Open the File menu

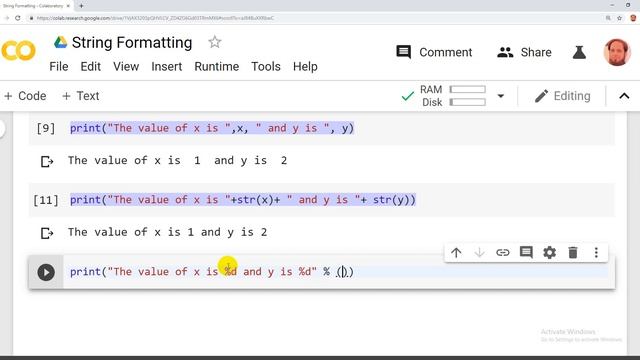click(x=59, y=67)
